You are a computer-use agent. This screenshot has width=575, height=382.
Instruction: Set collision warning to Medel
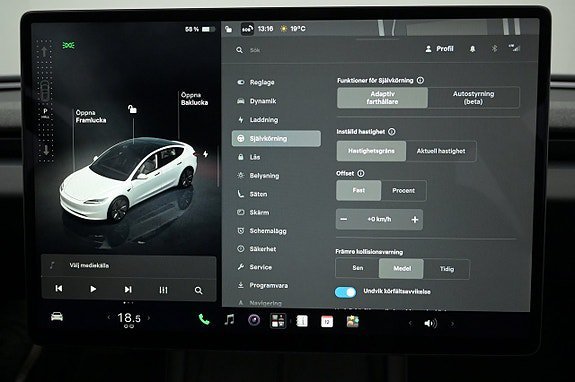[x=402, y=268]
